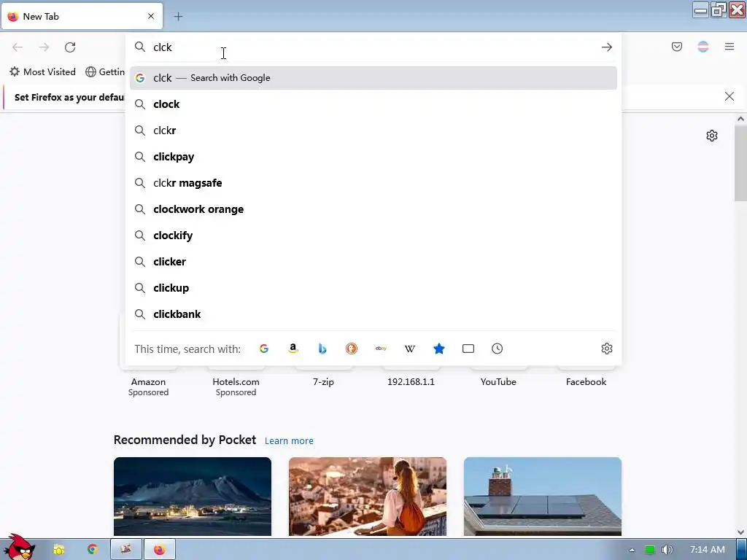Image resolution: width=747 pixels, height=560 pixels.
Task: Open Firefox taskbar button
Action: tap(160, 550)
